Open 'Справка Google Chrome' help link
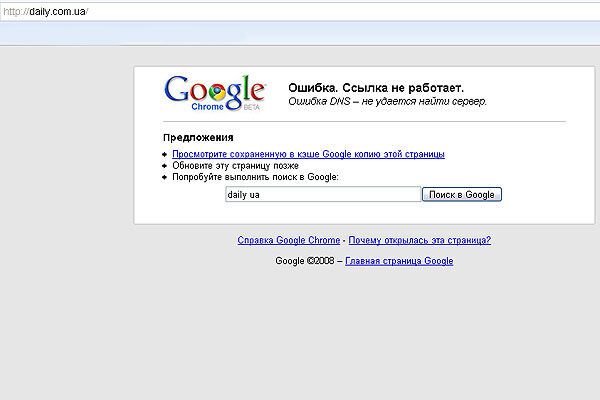The width and height of the screenshot is (600, 400). click(289, 240)
